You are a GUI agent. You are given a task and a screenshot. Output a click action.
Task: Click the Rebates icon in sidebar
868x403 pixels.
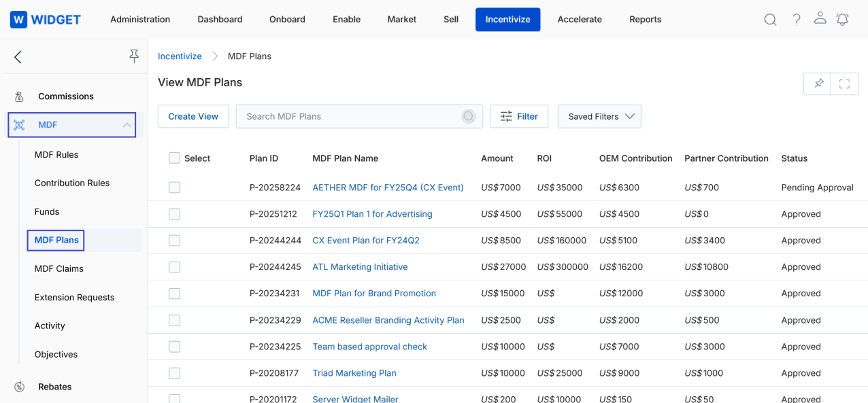20,387
